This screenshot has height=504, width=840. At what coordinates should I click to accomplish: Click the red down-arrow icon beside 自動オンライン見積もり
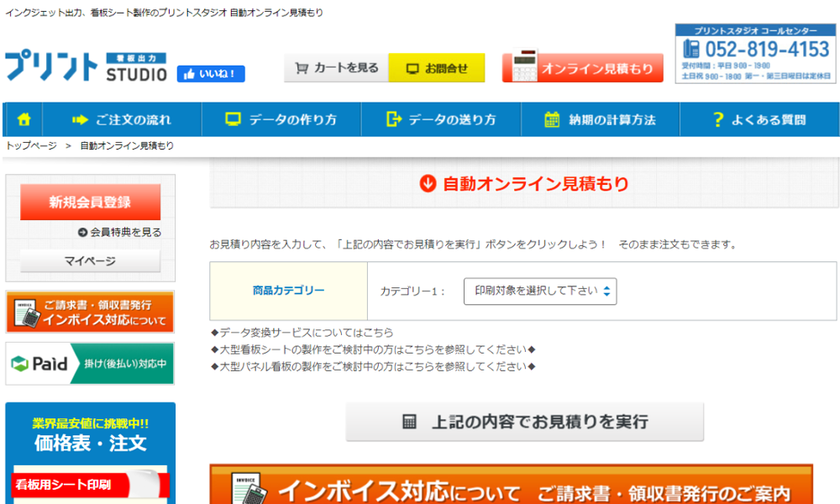pos(428,183)
